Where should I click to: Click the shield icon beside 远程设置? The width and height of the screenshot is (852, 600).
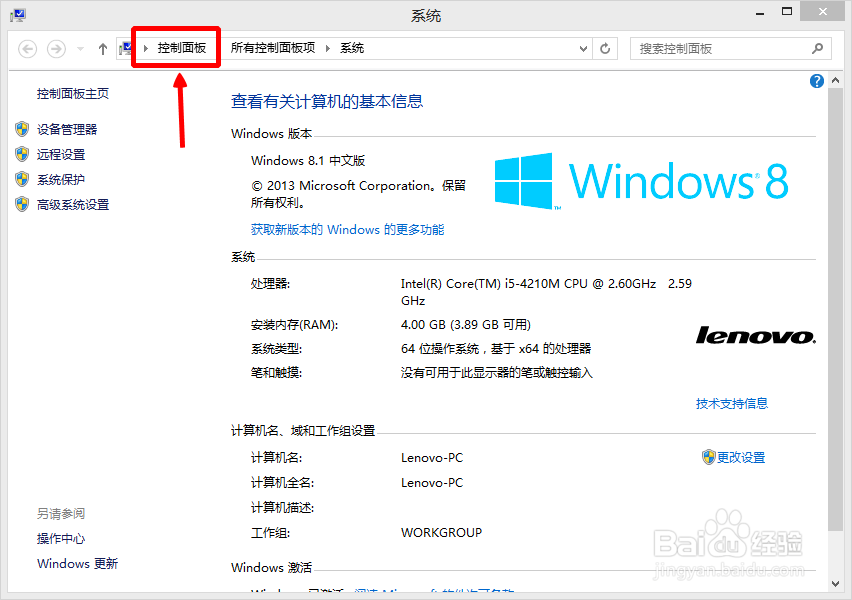[22, 154]
